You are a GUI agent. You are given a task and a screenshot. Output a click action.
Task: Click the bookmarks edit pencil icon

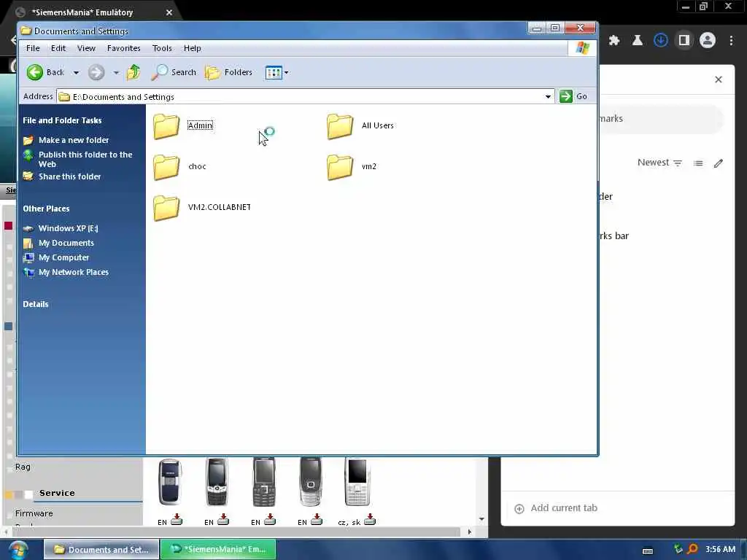coord(719,163)
